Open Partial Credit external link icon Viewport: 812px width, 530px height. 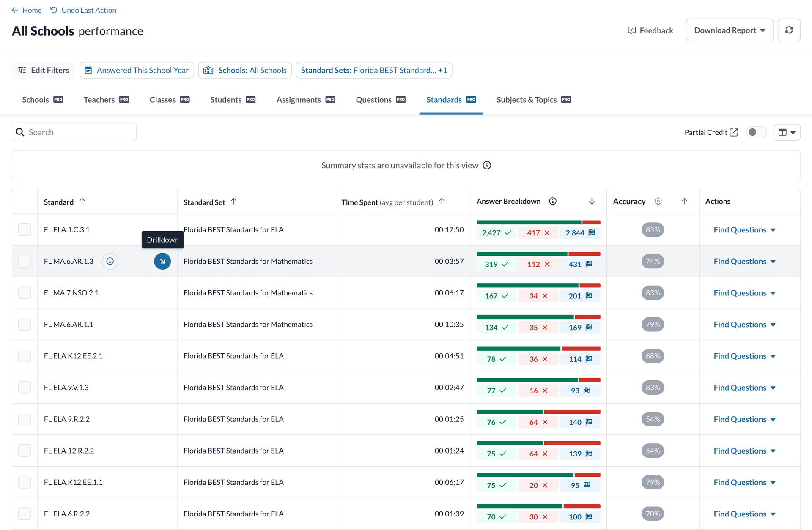click(734, 132)
